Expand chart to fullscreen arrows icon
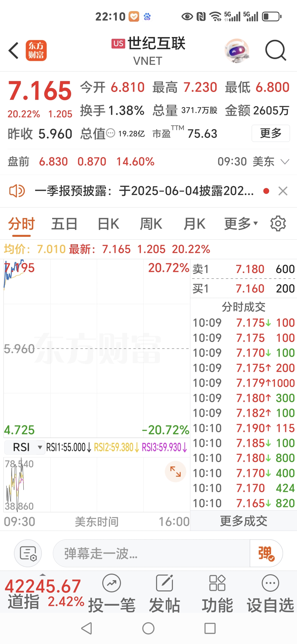This screenshot has height=644, width=297. pos(175,471)
